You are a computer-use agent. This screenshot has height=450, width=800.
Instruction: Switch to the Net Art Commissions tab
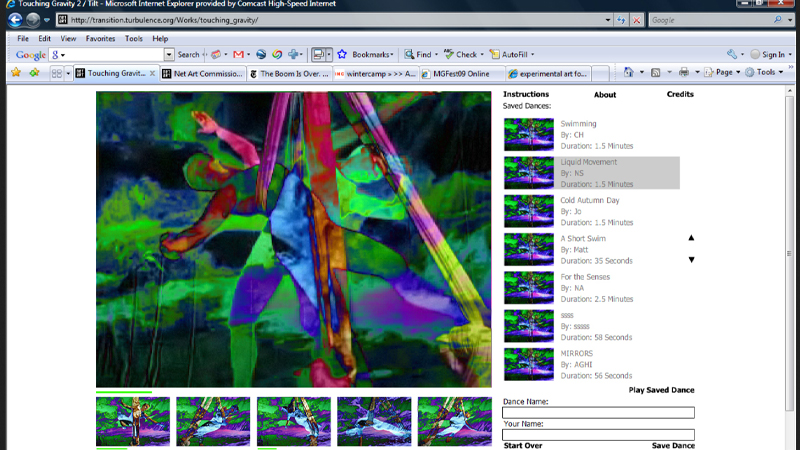tap(203, 73)
